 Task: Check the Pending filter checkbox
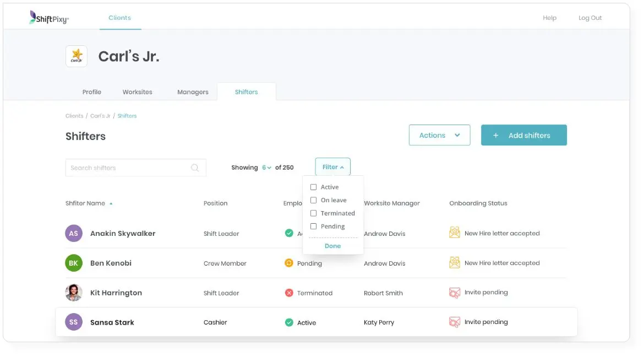coord(313,226)
